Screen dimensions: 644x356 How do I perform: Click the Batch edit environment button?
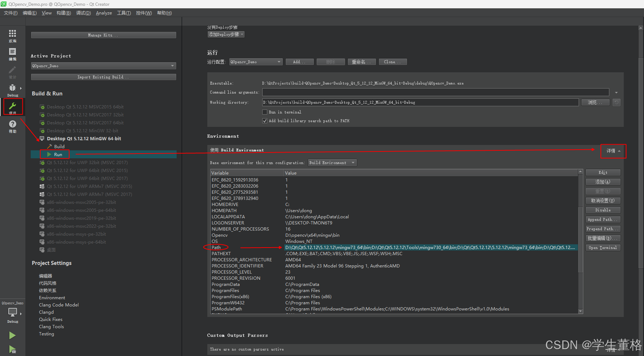coord(603,238)
